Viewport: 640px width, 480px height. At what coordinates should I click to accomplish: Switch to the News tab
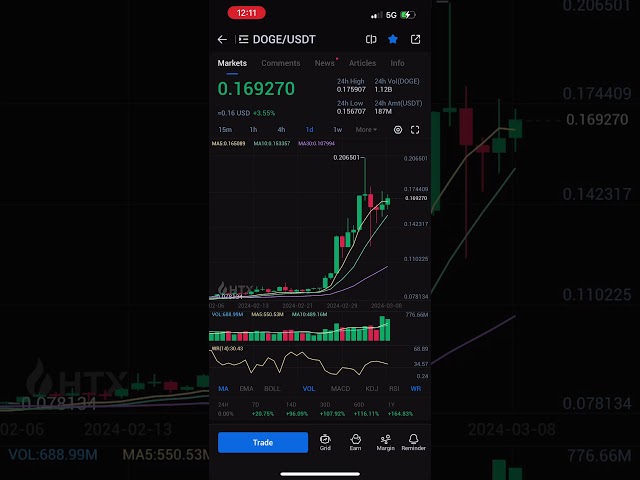(324, 63)
